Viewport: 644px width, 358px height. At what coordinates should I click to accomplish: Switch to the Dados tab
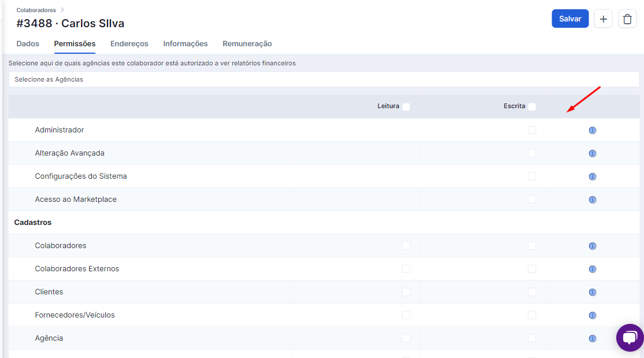[28, 43]
